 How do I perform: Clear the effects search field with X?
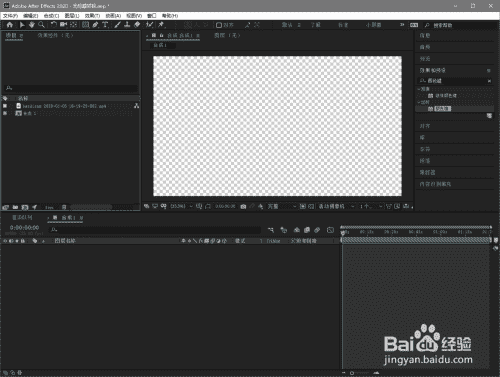tap(489, 81)
